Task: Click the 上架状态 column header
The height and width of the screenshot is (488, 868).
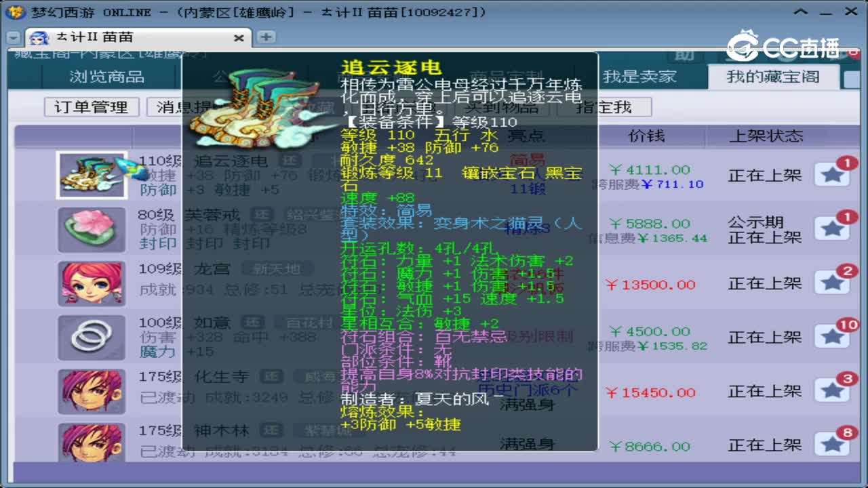Action: (766, 136)
